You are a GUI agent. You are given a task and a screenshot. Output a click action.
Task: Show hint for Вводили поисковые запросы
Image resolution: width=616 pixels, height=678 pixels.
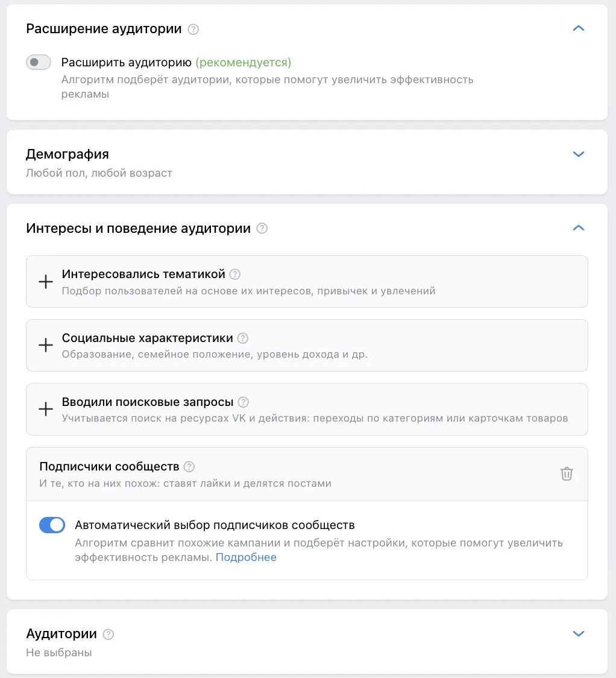[x=244, y=402]
